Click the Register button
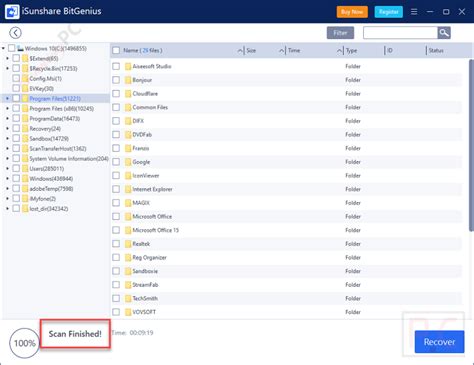 (x=389, y=12)
